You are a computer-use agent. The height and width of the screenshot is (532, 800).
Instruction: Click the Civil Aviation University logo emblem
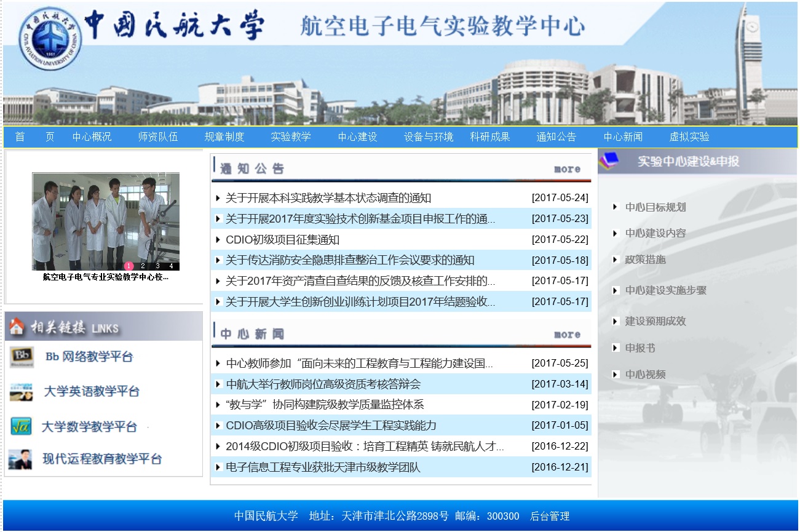[x=49, y=39]
